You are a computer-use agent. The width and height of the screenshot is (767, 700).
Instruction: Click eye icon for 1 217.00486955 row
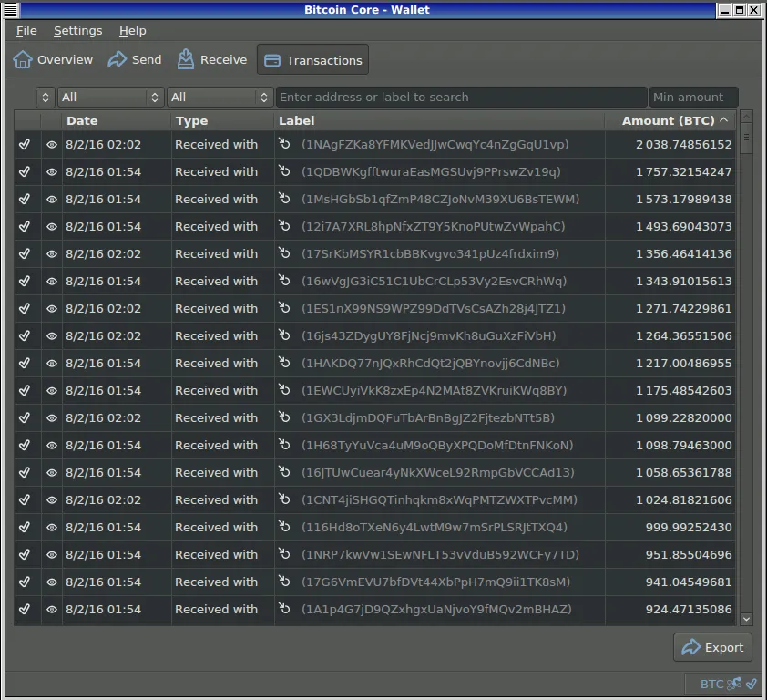coord(51,364)
